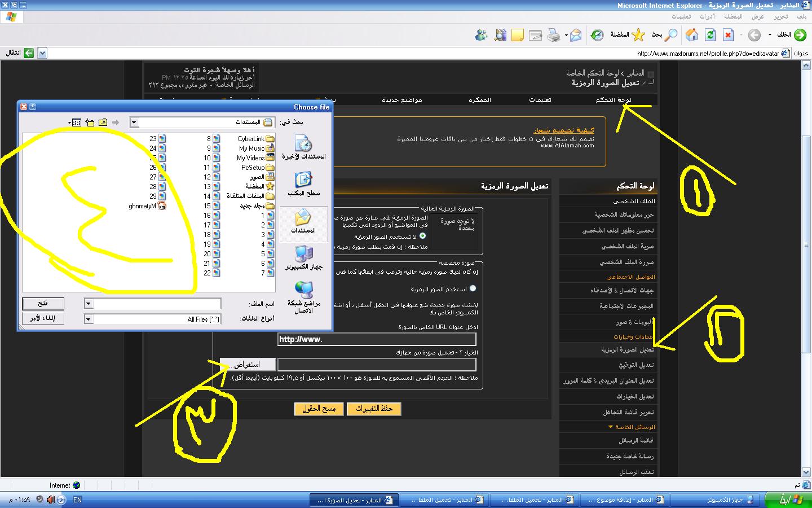This screenshot has height=508, width=812.
Task: Click the Stop loading icon
Action: (728, 35)
